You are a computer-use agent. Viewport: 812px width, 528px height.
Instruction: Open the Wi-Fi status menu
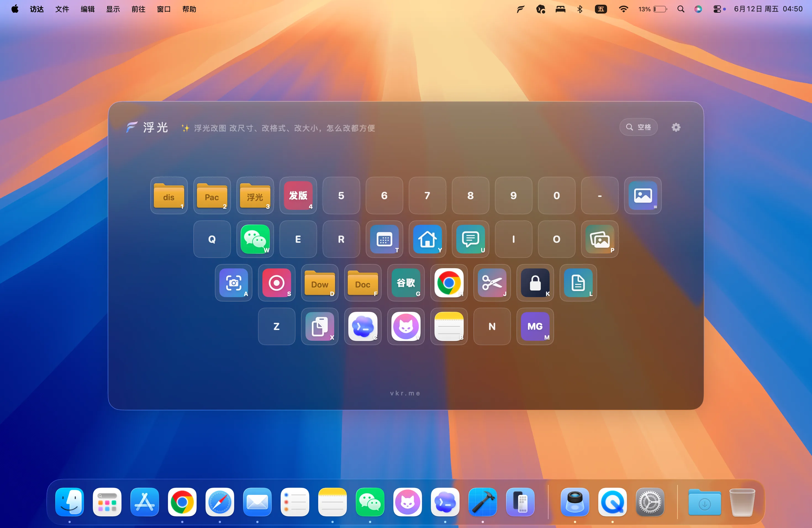[x=623, y=9]
